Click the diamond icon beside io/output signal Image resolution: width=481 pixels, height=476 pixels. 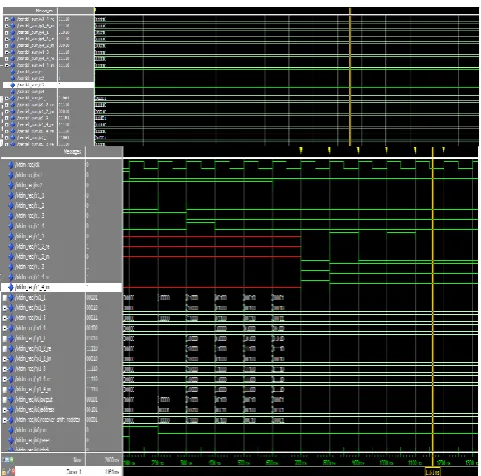click(x=11, y=400)
